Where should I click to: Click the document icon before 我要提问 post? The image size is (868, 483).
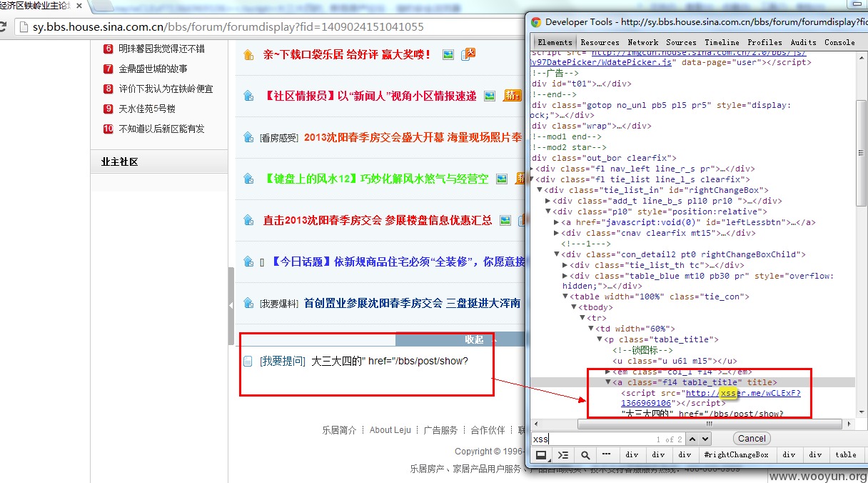point(248,362)
